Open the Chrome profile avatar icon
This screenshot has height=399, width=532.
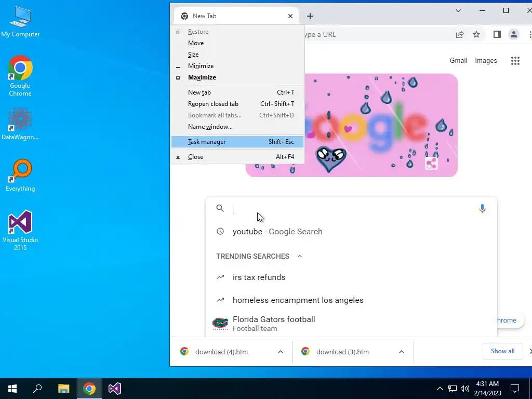pos(514,34)
